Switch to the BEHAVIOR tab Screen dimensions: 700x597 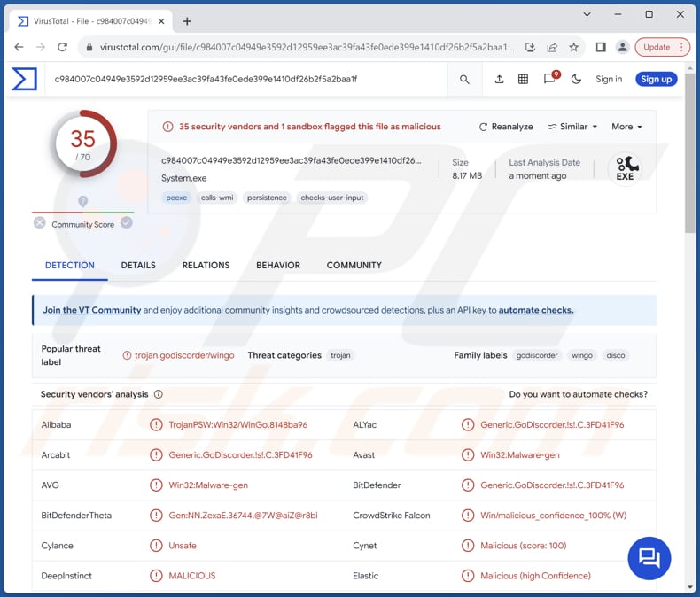pos(278,266)
